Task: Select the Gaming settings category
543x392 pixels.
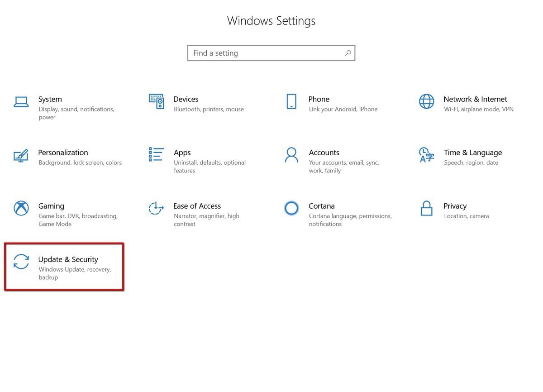Action: (51, 206)
